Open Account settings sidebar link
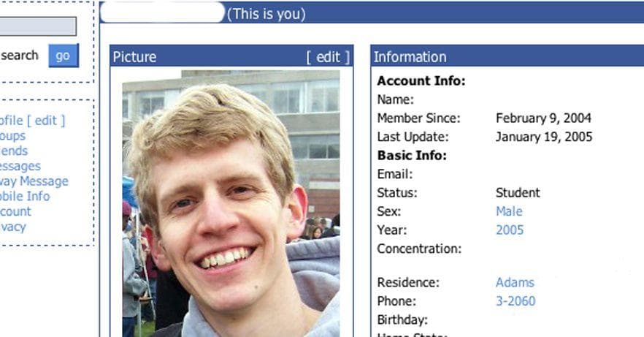 (15, 211)
